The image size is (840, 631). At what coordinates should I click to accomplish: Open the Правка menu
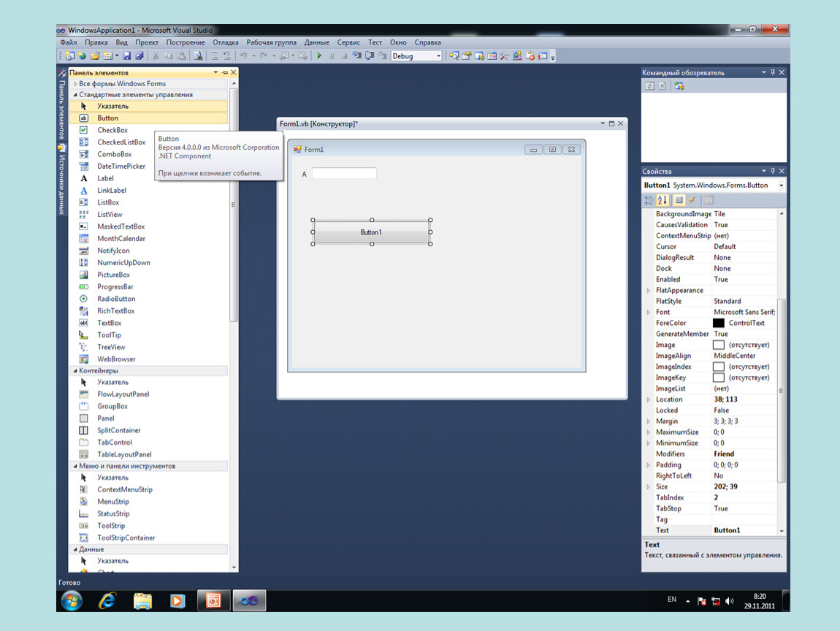pos(96,42)
